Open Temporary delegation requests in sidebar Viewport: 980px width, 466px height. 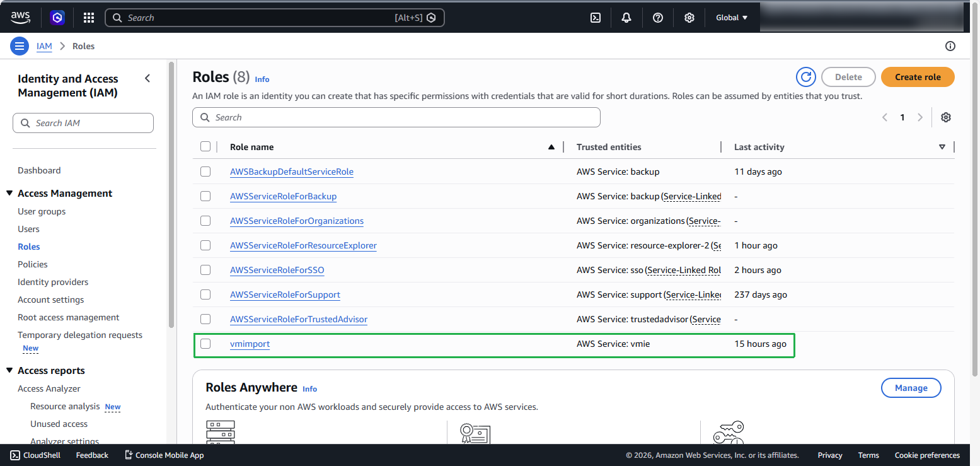80,335
